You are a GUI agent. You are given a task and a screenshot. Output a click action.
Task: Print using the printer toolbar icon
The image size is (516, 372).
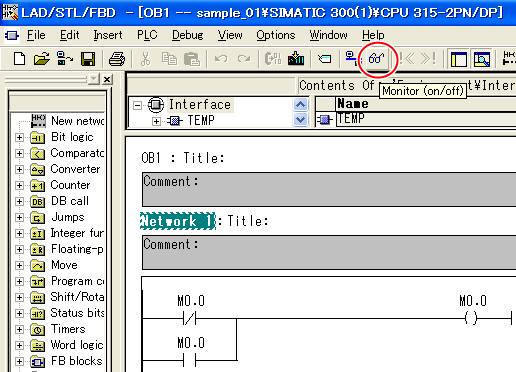(117, 59)
